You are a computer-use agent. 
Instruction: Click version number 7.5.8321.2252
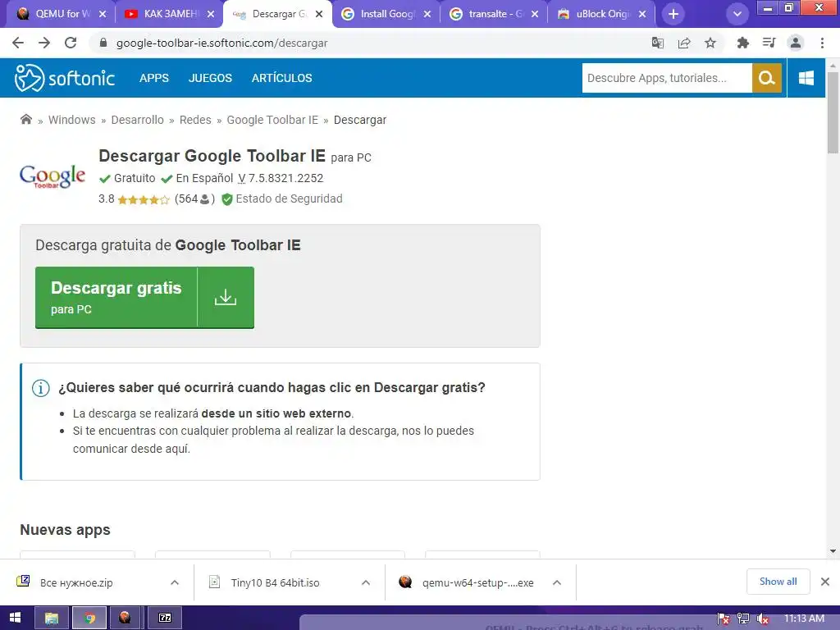pyautogui.click(x=285, y=178)
